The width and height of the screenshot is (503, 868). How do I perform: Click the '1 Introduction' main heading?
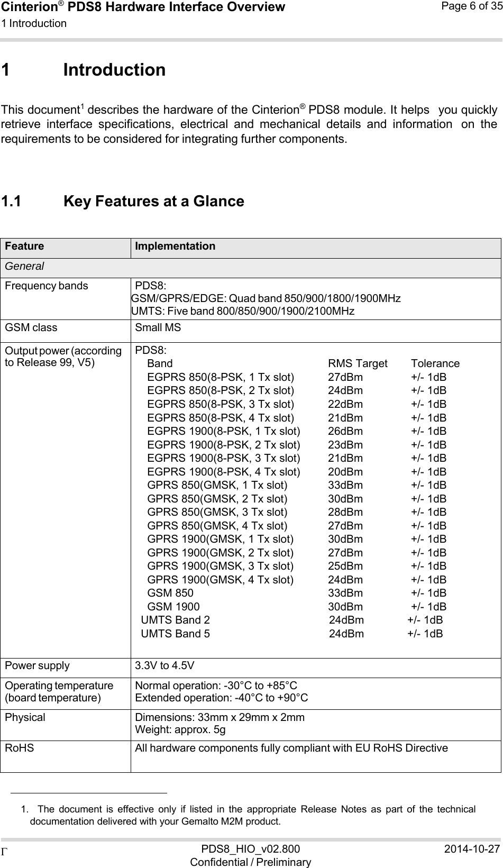click(83, 70)
